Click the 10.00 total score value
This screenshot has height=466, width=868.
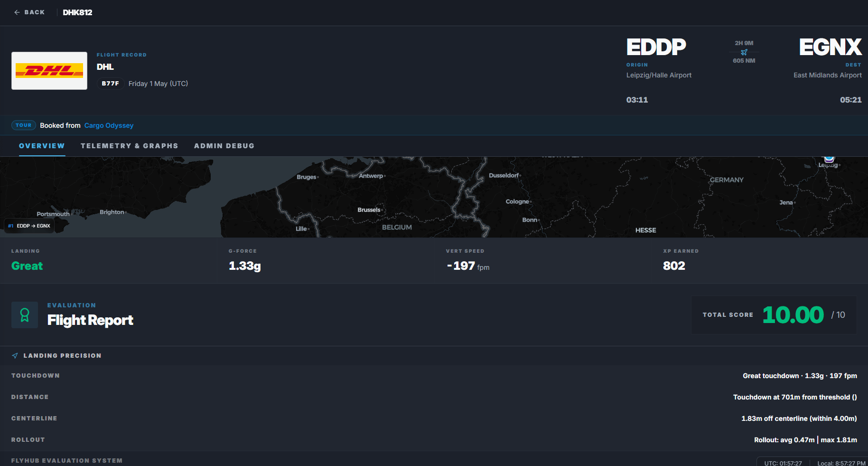click(793, 315)
